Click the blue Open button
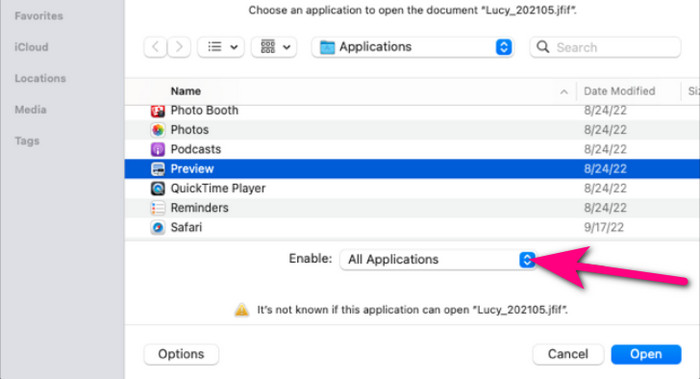Image resolution: width=700 pixels, height=379 pixels. tap(646, 354)
